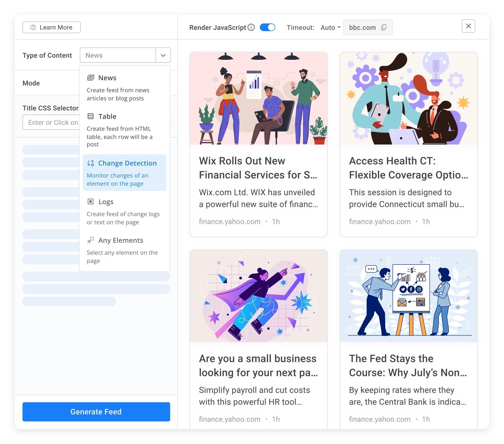504x444 pixels.
Task: Copy the bbc.com URL with copy icon
Action: pos(383,27)
